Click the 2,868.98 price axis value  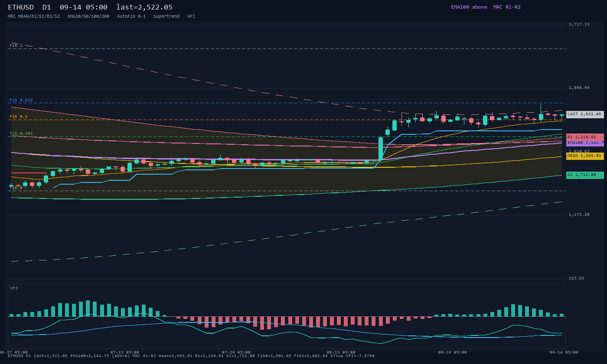[579, 88]
